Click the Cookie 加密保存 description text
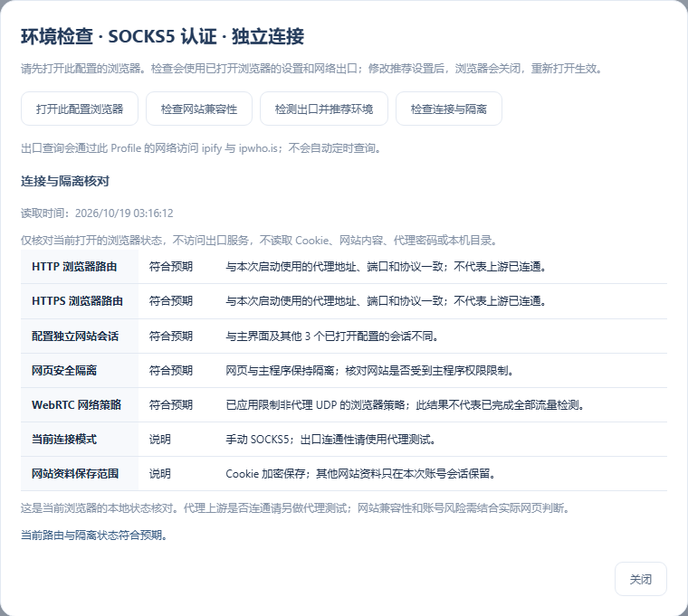Screen dimensions: 688x616 tap(360, 473)
